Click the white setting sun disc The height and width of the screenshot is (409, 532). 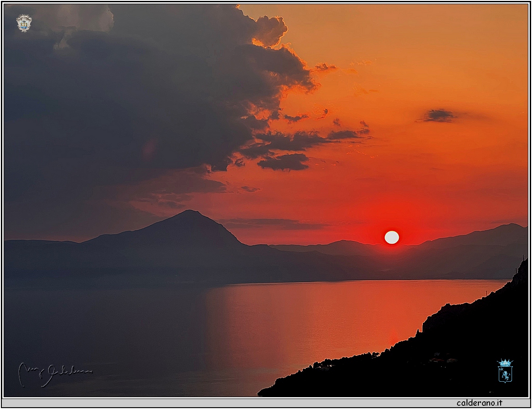coord(391,237)
